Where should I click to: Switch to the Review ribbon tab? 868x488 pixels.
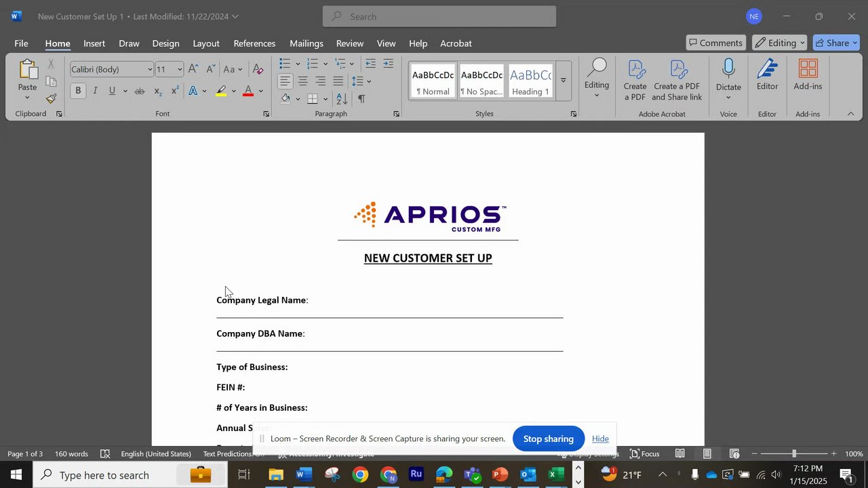pyautogui.click(x=350, y=43)
